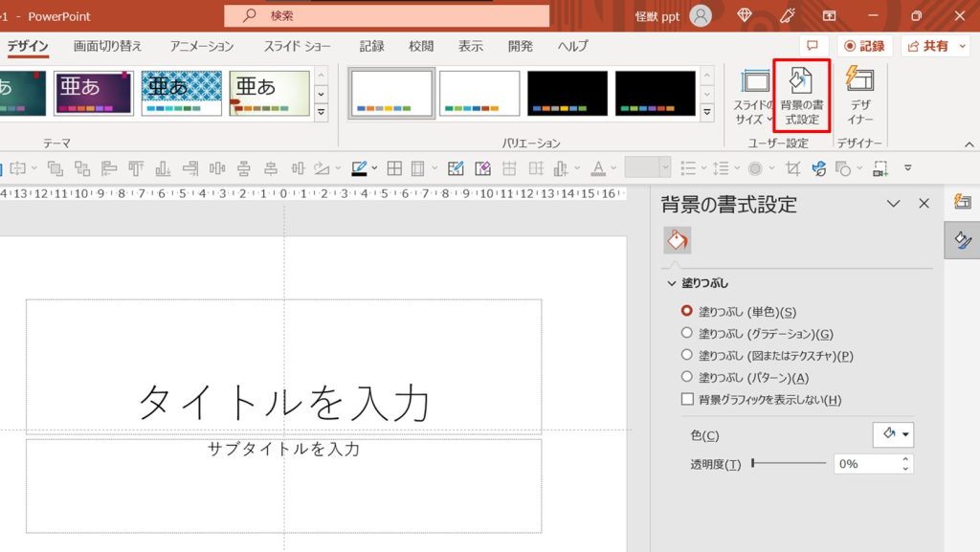
Task: Click the pen line color icon in toolbar
Action: click(x=360, y=168)
